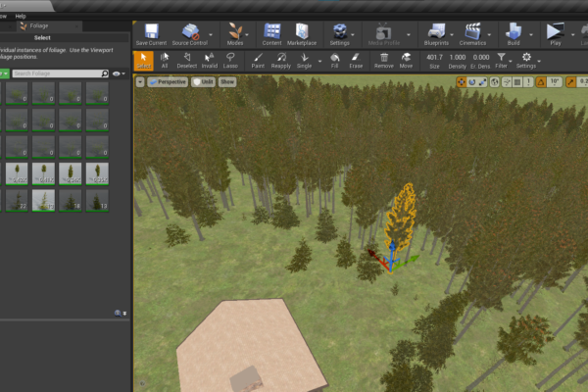Open the Source Control dropdown arrow
The image size is (588, 392).
211,34
